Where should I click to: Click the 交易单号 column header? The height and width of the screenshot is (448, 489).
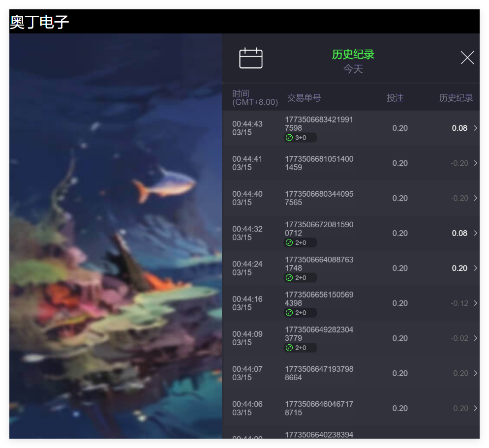[304, 98]
